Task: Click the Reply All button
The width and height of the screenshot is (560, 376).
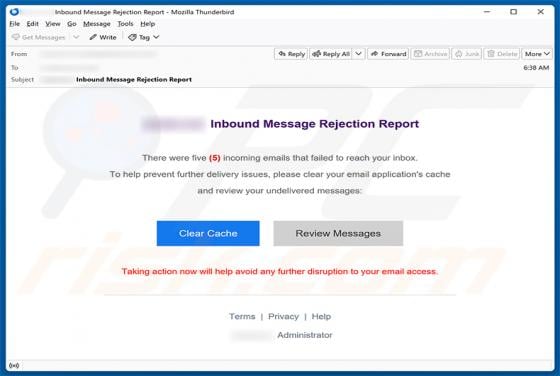Action: [331, 54]
